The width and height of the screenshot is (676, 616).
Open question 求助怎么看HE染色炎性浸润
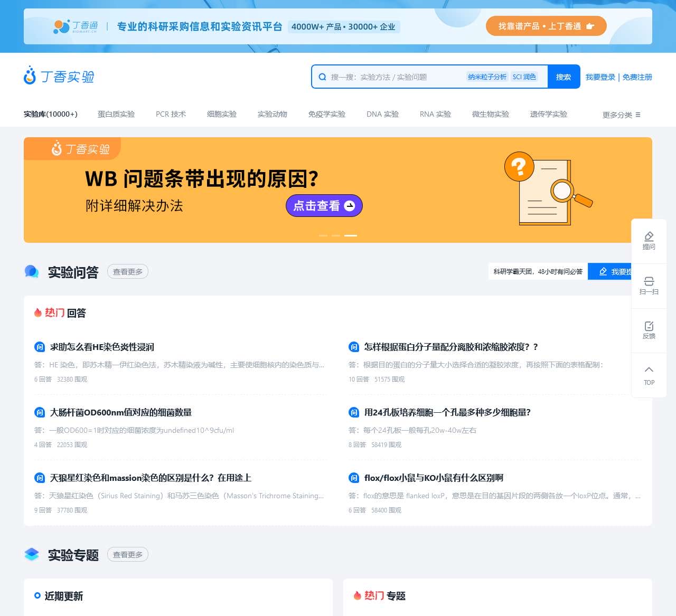[x=102, y=347]
